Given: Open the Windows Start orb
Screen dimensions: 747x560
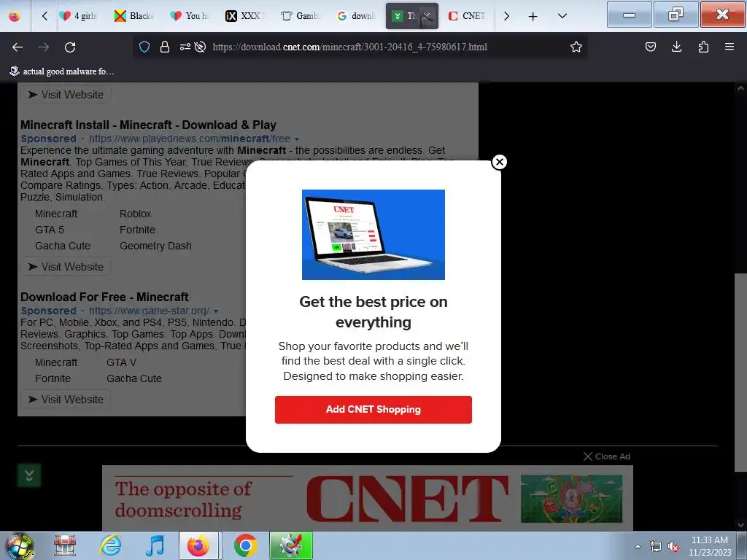Looking at the screenshot, I should click(x=20, y=545).
